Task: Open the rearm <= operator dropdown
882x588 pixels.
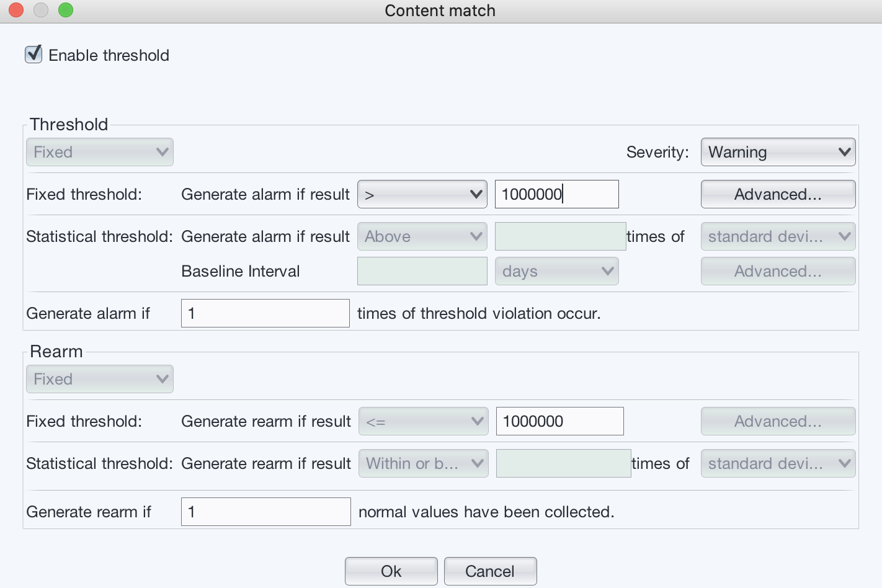Action: point(423,421)
